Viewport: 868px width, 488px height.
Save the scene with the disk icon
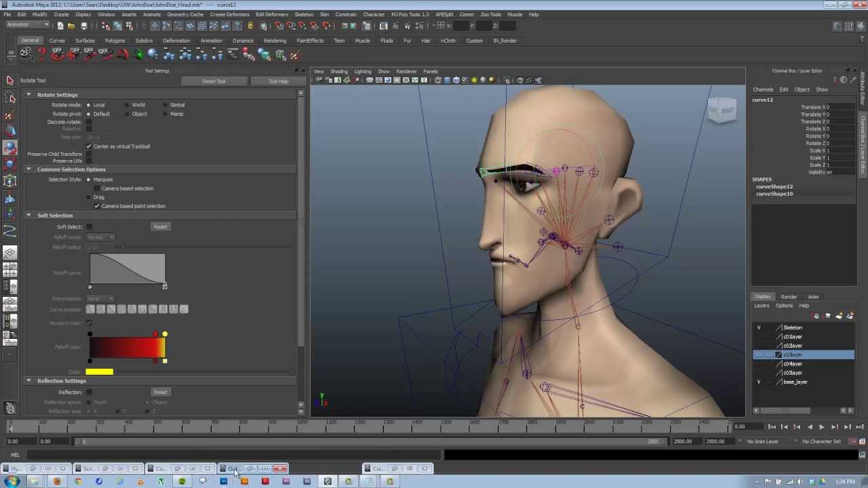pos(83,26)
